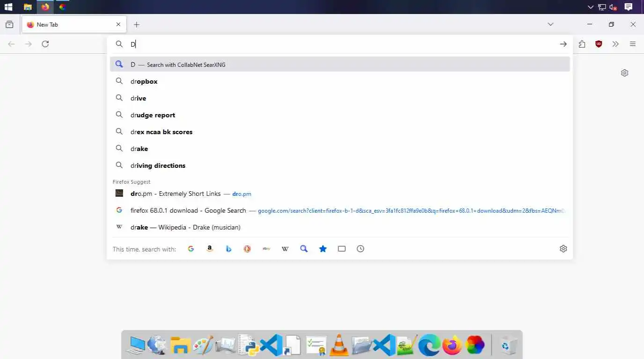644x359 pixels.
Task: Search this time with DuckDuckGo
Action: [x=247, y=249]
